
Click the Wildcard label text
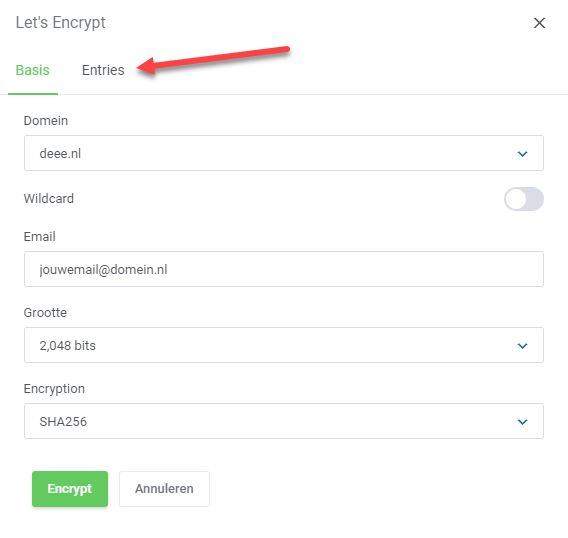point(49,199)
